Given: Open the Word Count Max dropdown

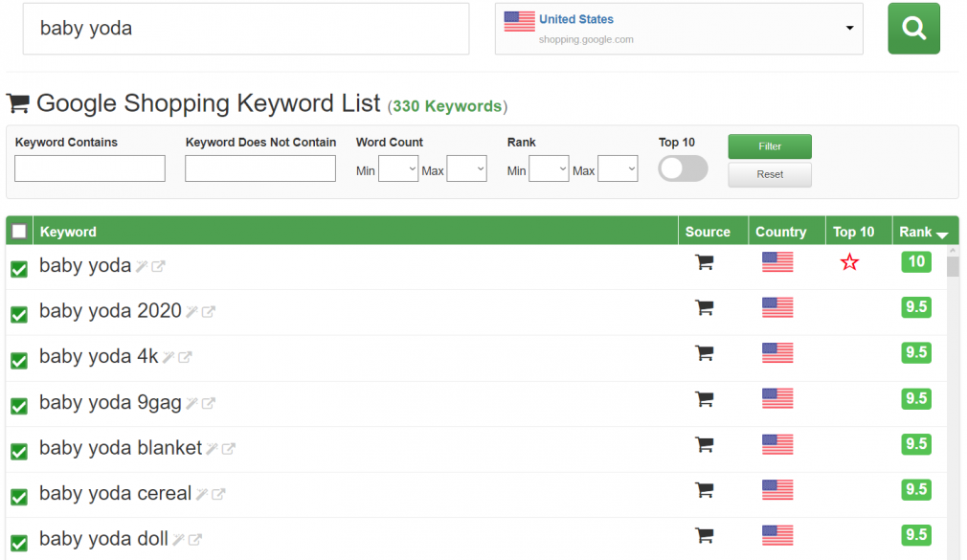Looking at the screenshot, I should coord(466,168).
